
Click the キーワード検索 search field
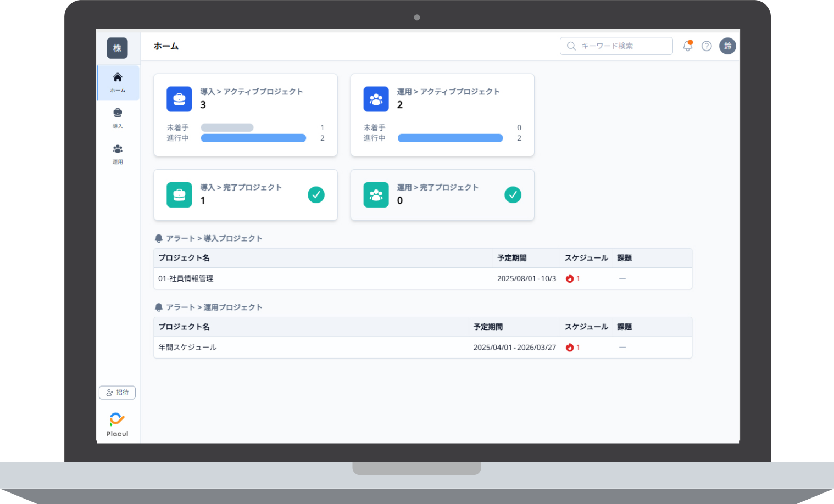coord(615,46)
